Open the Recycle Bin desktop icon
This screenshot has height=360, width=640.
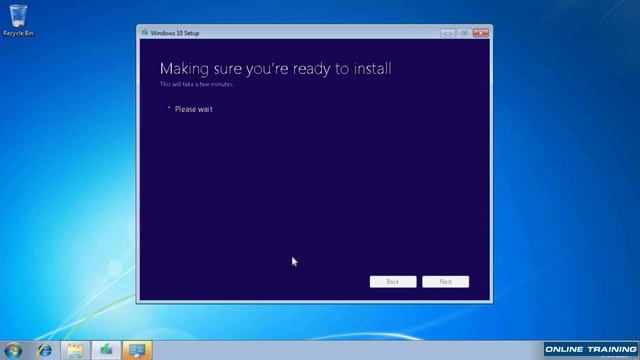click(x=18, y=21)
